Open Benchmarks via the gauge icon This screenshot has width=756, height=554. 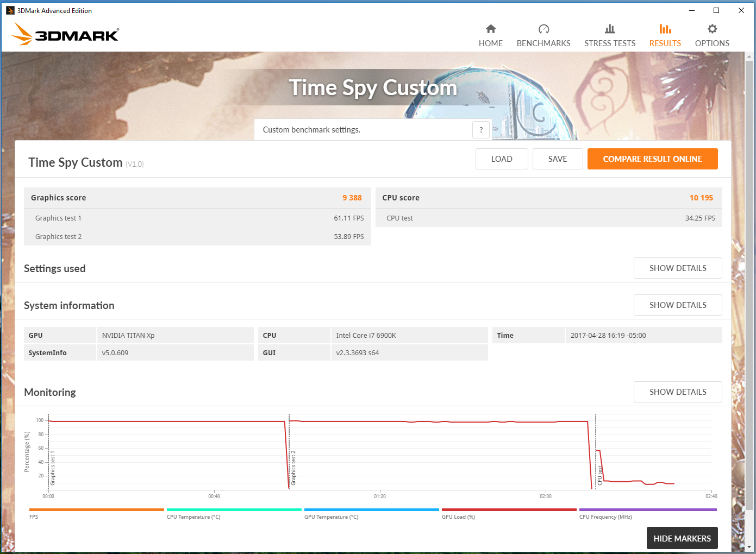click(543, 29)
